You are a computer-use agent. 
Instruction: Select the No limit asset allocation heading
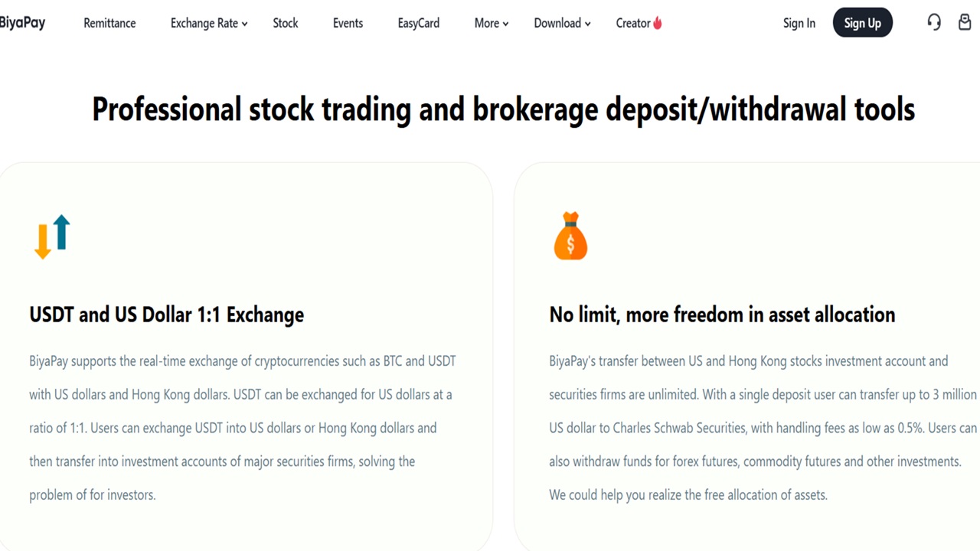pyautogui.click(x=722, y=315)
